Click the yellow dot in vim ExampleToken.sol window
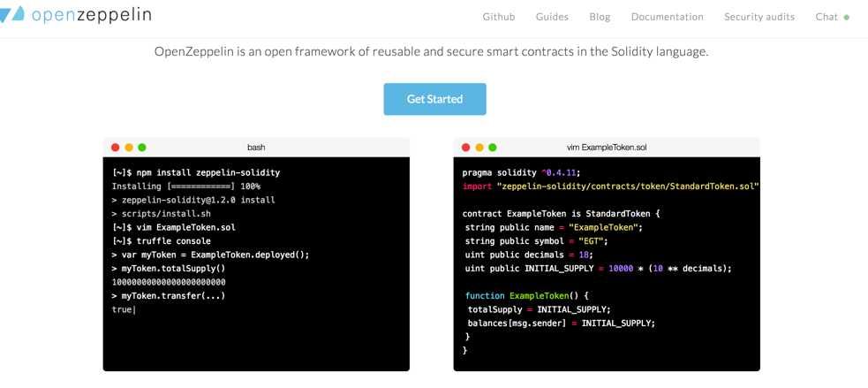 tap(479, 148)
